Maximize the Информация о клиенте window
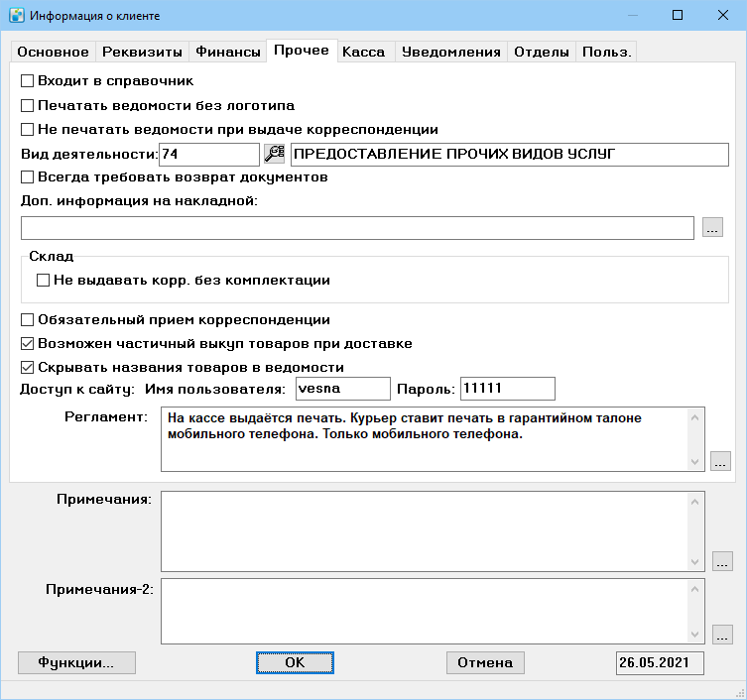The image size is (747, 700). 677,15
